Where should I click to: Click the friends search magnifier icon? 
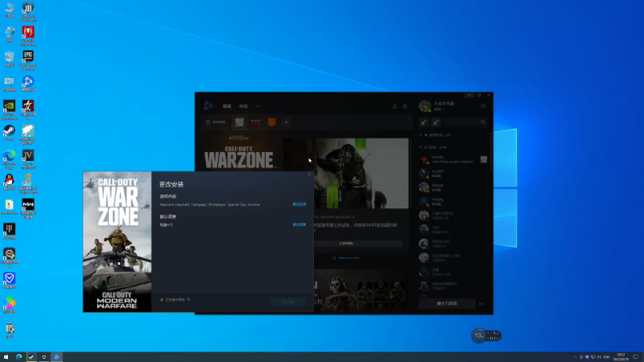click(483, 122)
